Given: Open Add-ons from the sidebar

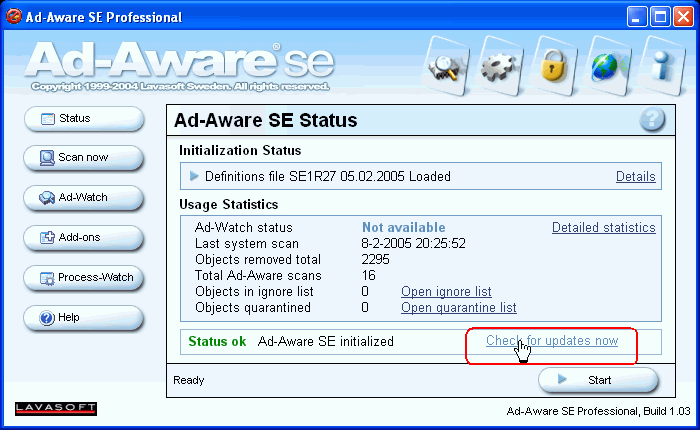Looking at the screenshot, I should coord(84,238).
